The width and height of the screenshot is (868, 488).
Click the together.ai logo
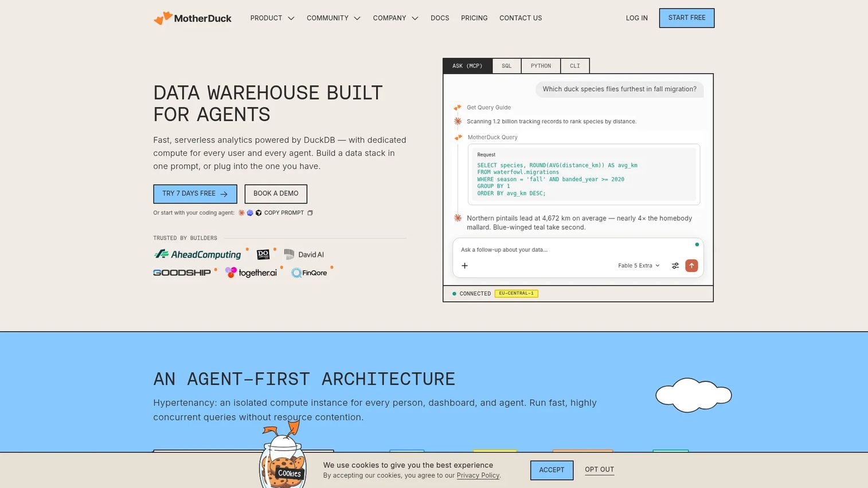click(x=251, y=272)
